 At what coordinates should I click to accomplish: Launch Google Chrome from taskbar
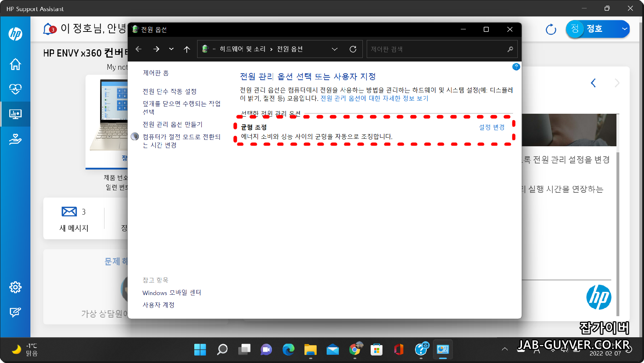coord(355,349)
